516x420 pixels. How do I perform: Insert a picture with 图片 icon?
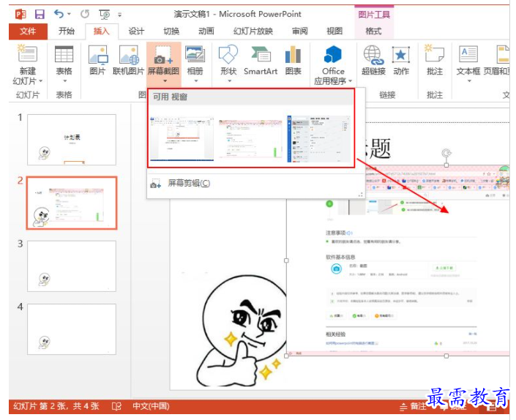[98, 55]
